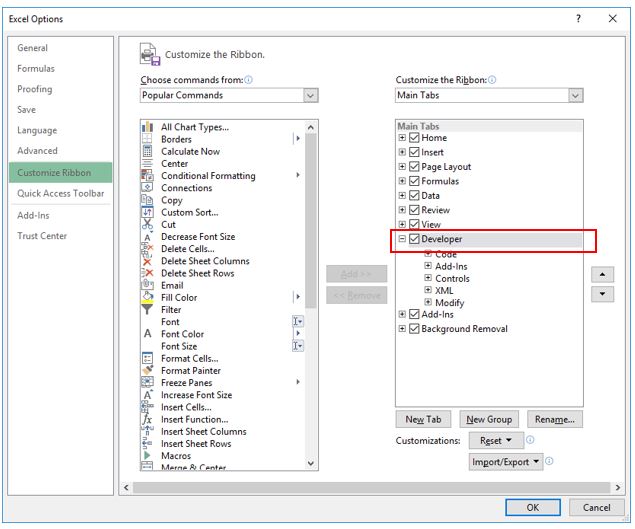Click the Format Cells icon
635x529 pixels.
147,358
